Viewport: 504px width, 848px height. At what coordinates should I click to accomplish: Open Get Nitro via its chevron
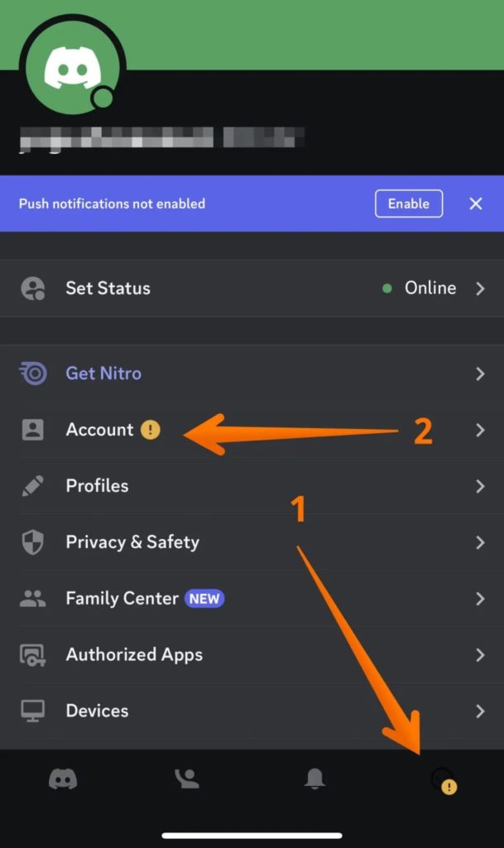pyautogui.click(x=480, y=373)
